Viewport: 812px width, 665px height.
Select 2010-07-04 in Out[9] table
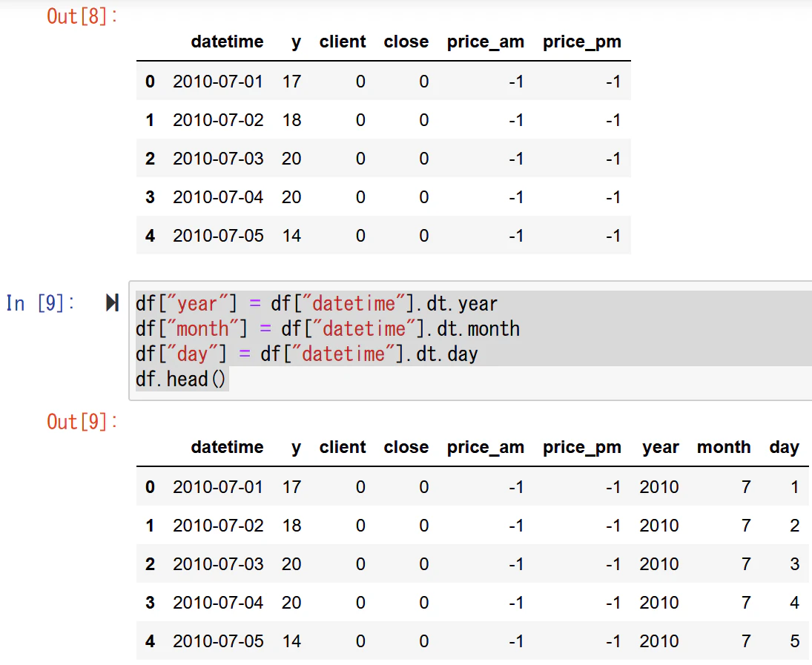(217, 603)
